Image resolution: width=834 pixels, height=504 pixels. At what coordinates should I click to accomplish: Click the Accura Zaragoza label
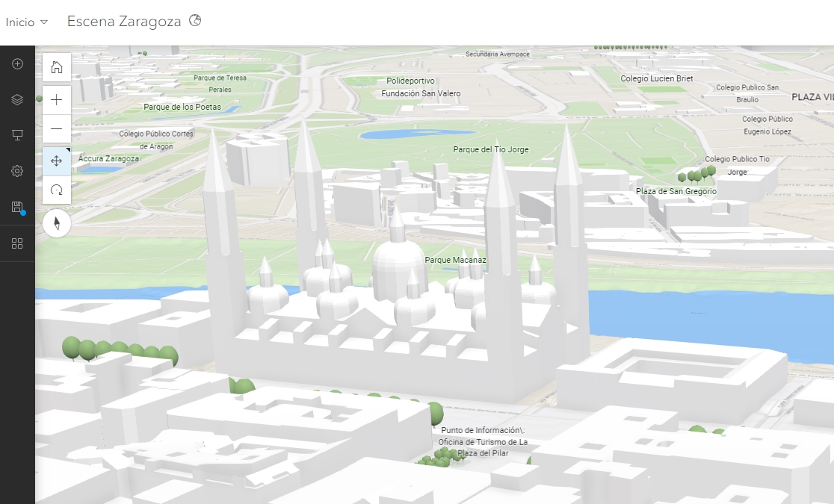[108, 158]
